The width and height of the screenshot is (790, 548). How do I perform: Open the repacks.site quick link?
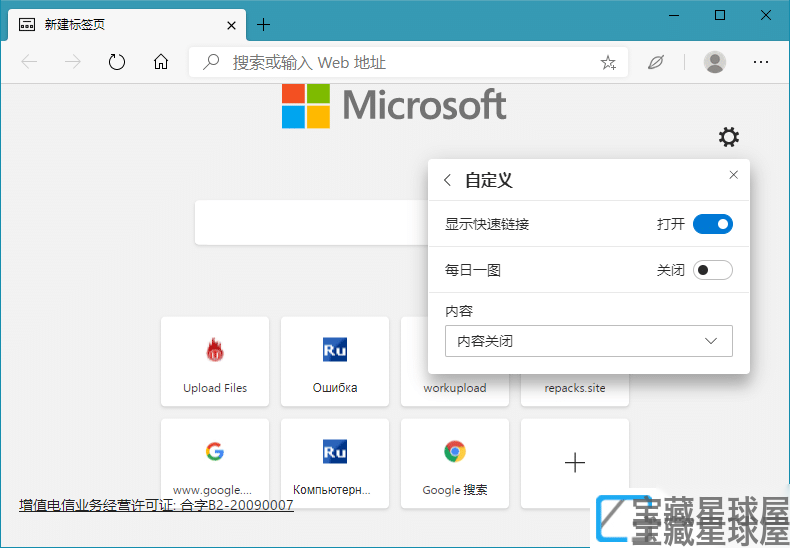[575, 388]
